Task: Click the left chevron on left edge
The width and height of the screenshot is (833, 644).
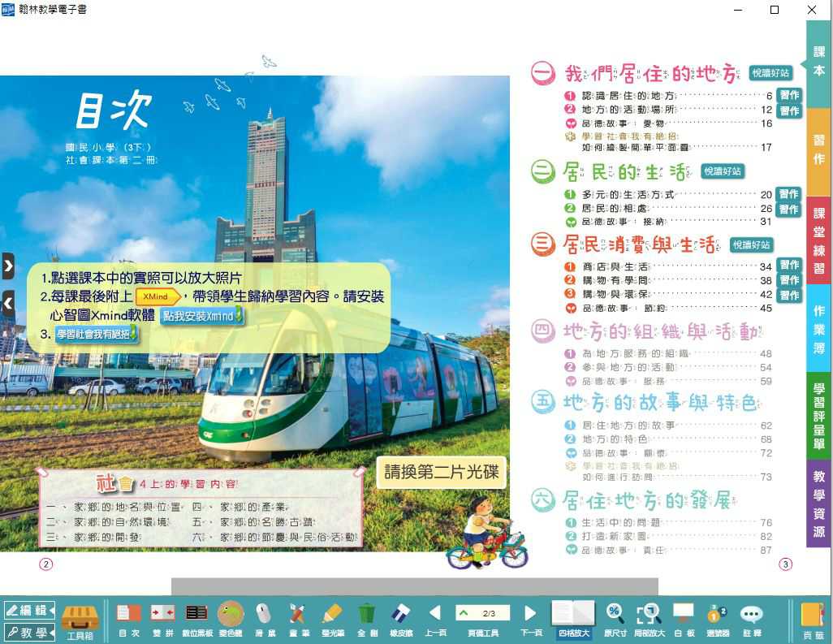Action: [7, 304]
